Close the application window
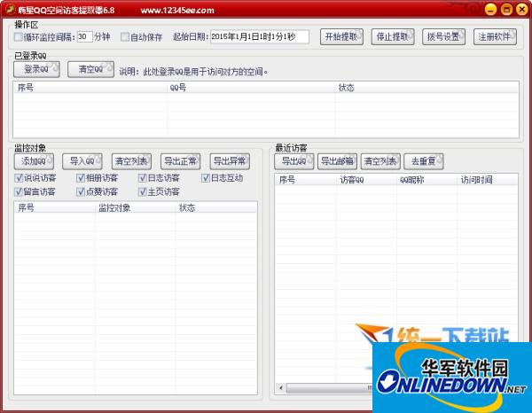532x413 pixels. [x=522, y=9]
